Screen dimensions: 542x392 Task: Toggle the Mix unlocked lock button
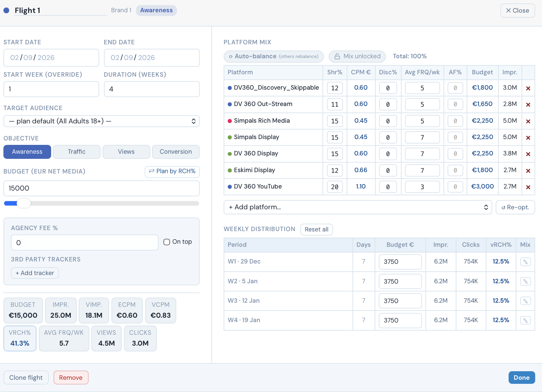(357, 56)
